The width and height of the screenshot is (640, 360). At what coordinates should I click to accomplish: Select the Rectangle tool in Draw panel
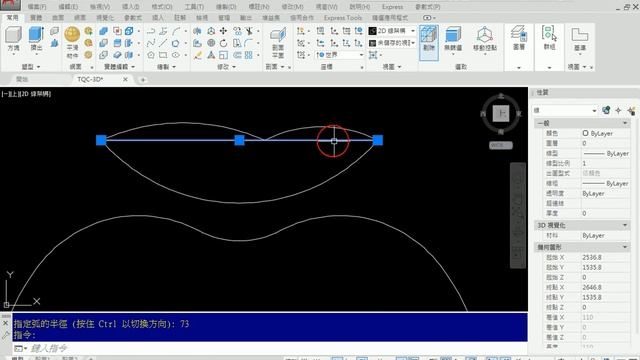163,55
